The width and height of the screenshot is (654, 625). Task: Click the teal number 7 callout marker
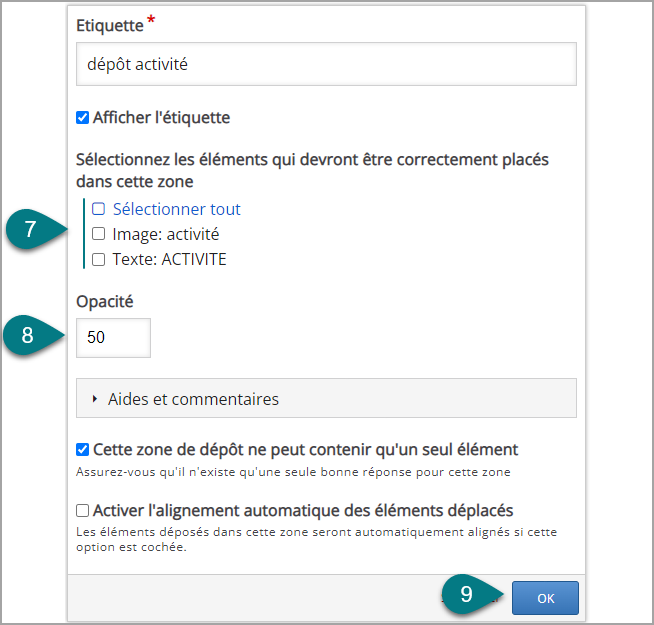pos(35,229)
